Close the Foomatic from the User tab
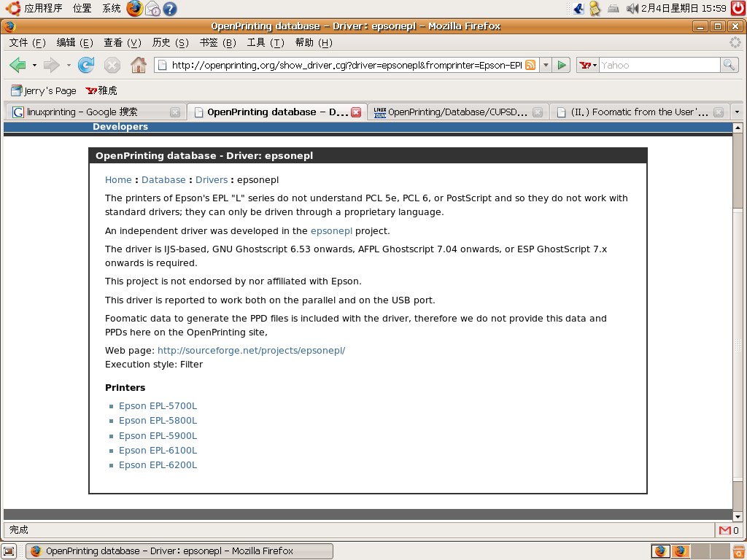 pyautogui.click(x=719, y=112)
